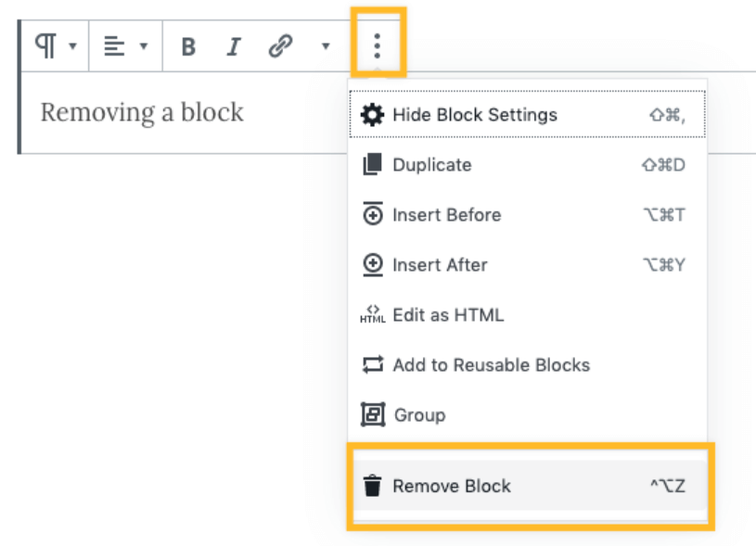This screenshot has width=756, height=546.
Task: Select Remove Block menu item
Action: click(531, 485)
